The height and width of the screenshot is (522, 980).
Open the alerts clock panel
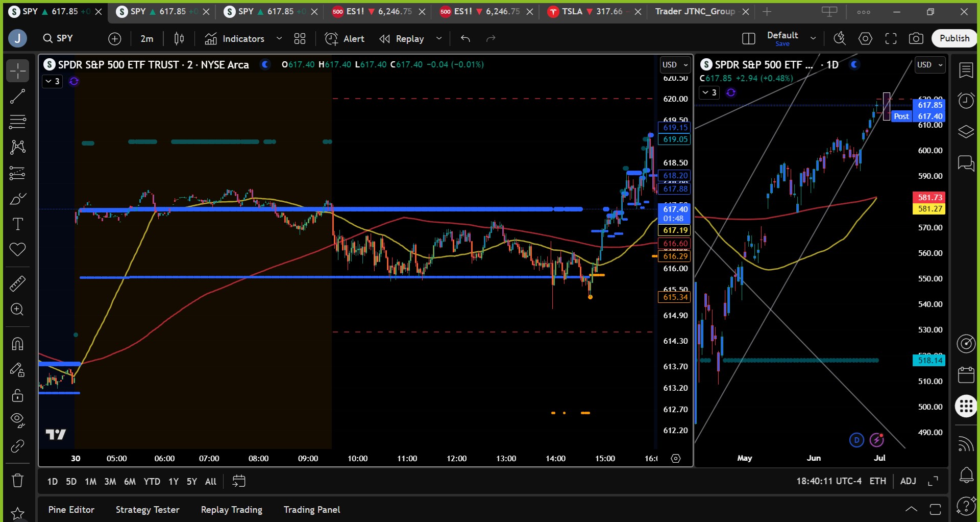click(966, 101)
